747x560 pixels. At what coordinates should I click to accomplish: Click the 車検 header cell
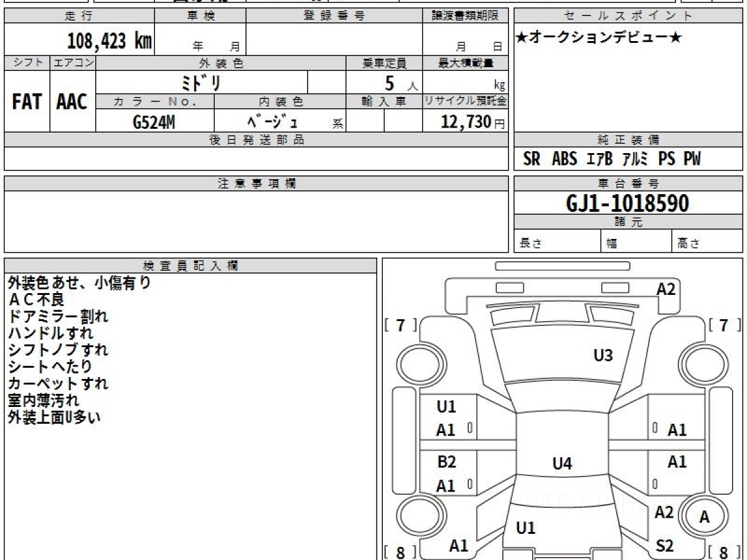click(x=200, y=17)
